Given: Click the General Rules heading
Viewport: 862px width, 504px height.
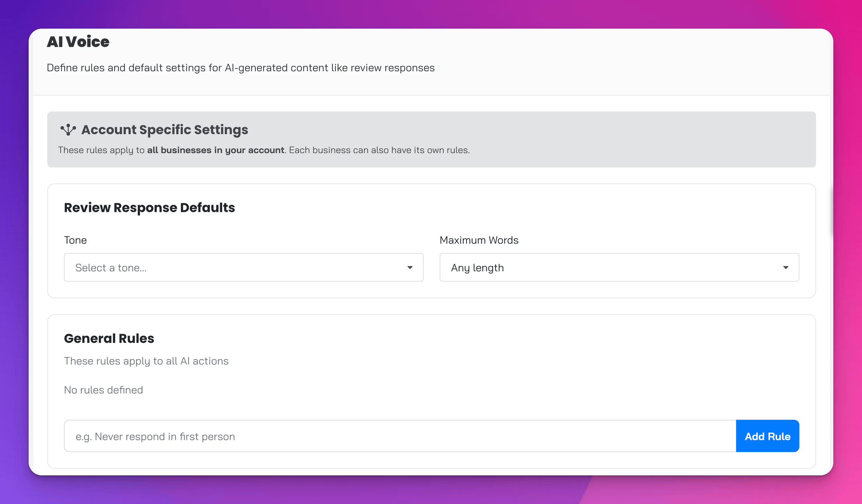Looking at the screenshot, I should pyautogui.click(x=109, y=338).
